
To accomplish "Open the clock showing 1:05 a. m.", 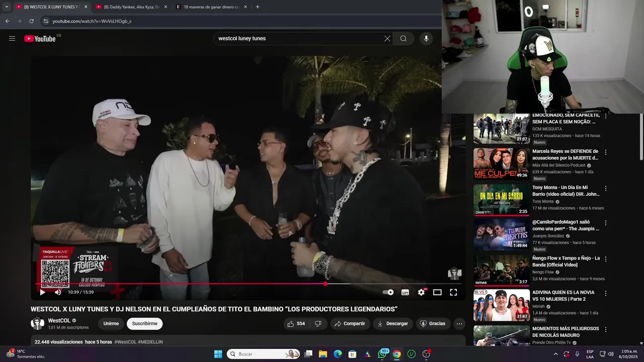I will [629, 354].
